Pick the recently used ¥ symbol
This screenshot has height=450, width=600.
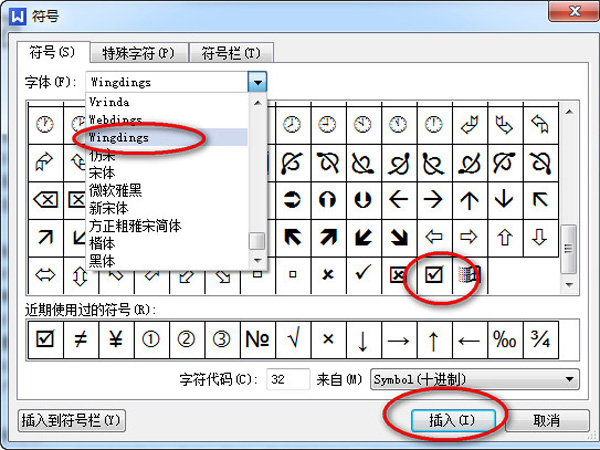click(x=116, y=339)
